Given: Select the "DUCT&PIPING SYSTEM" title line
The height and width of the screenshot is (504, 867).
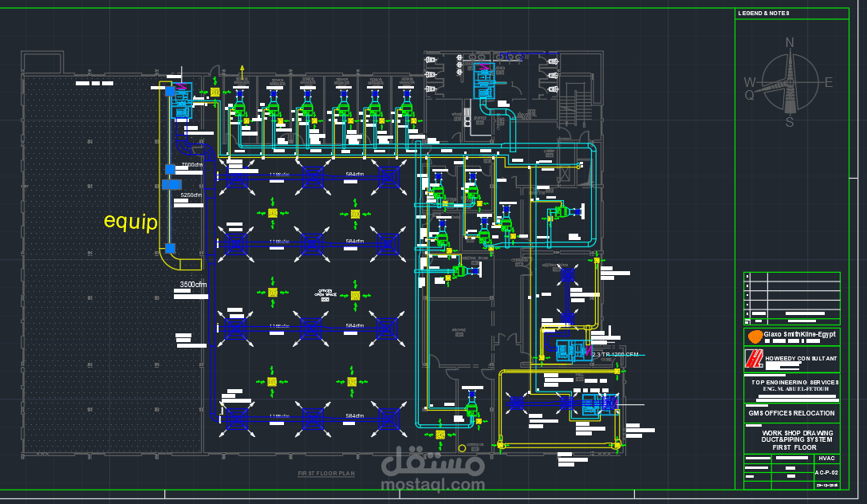Looking at the screenshot, I should click(796, 440).
